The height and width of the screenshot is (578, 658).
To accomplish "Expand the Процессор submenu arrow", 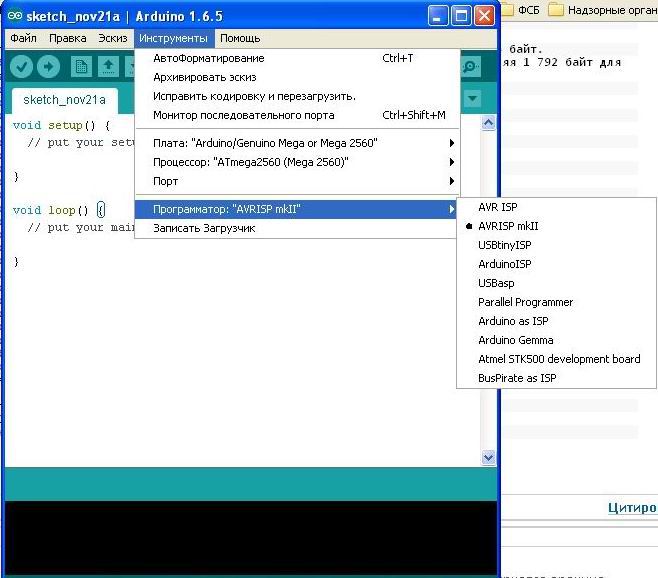I will click(452, 162).
